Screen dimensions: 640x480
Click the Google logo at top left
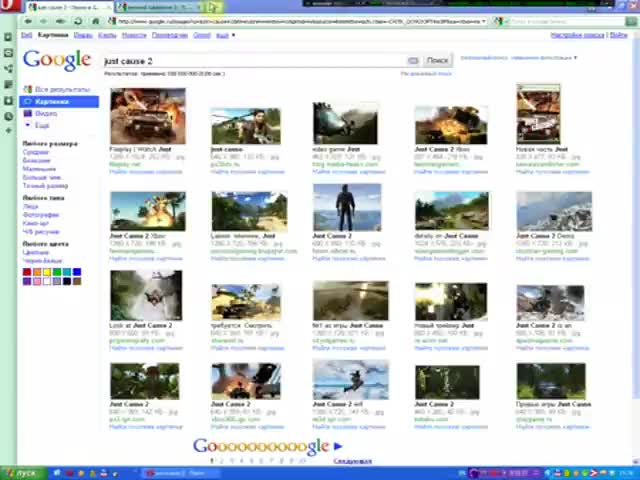click(57, 60)
